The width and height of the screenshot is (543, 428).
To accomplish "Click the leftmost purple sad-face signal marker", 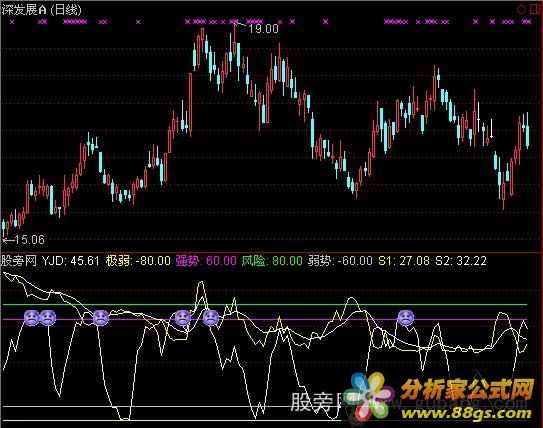I will (x=31, y=318).
